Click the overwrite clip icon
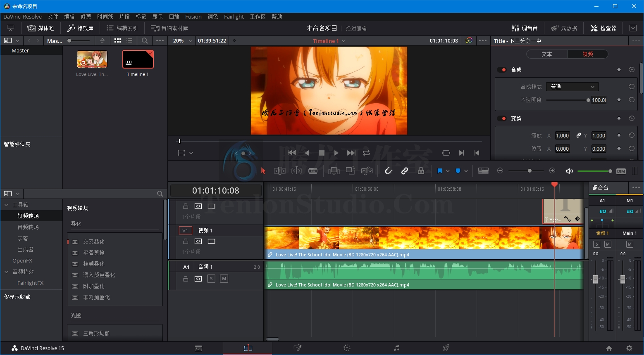Viewport: 644px width, 355px height. coord(351,170)
